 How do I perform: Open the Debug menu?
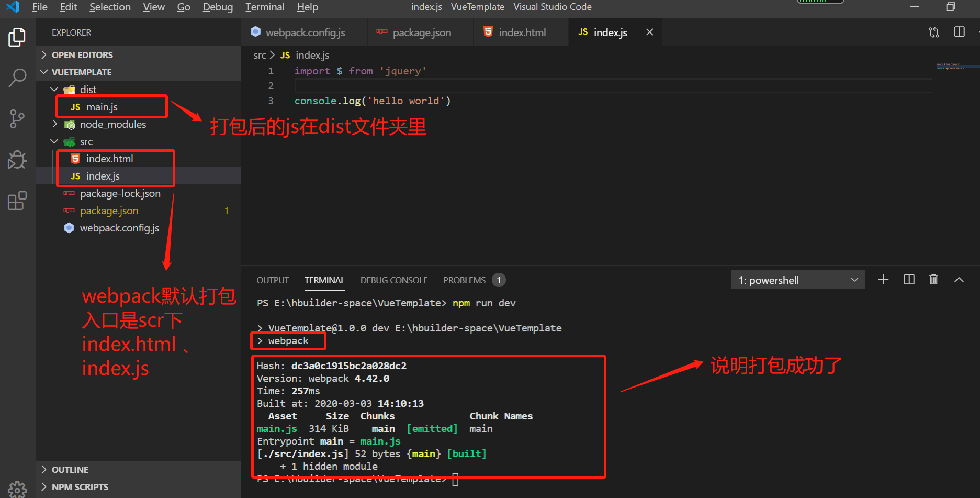click(x=218, y=7)
